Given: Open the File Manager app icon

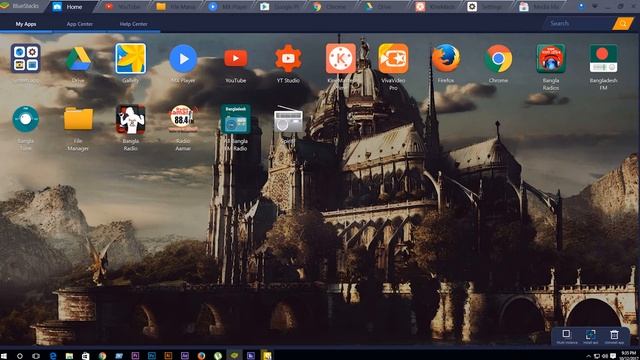Looking at the screenshot, I should pos(78,119).
